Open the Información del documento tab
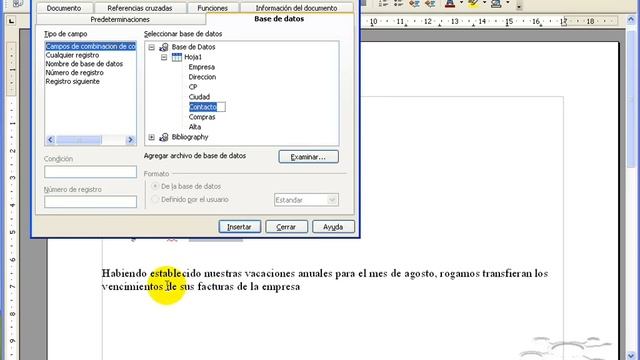The height and width of the screenshot is (360, 640). pos(297,8)
